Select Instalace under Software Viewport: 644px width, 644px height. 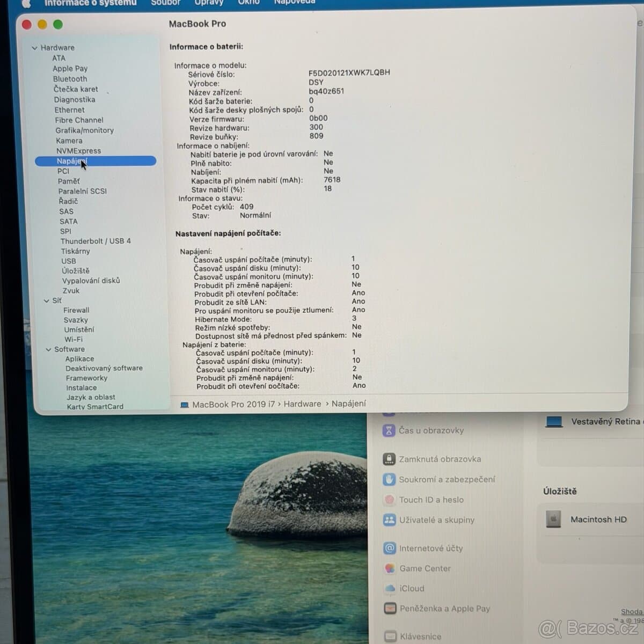[82, 387]
